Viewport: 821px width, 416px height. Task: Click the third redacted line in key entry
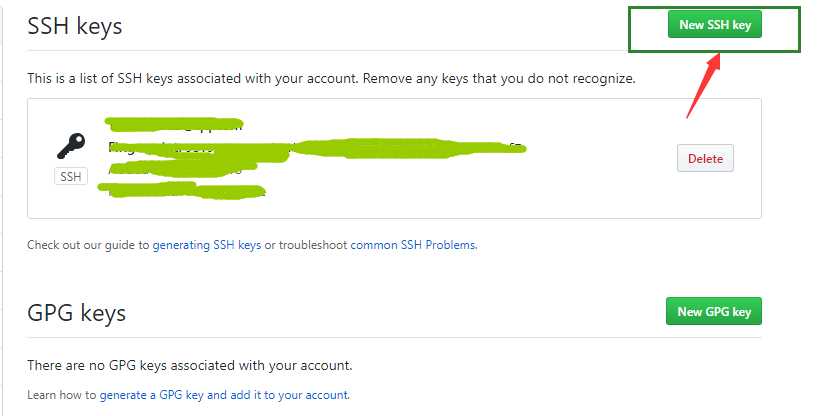click(x=182, y=168)
